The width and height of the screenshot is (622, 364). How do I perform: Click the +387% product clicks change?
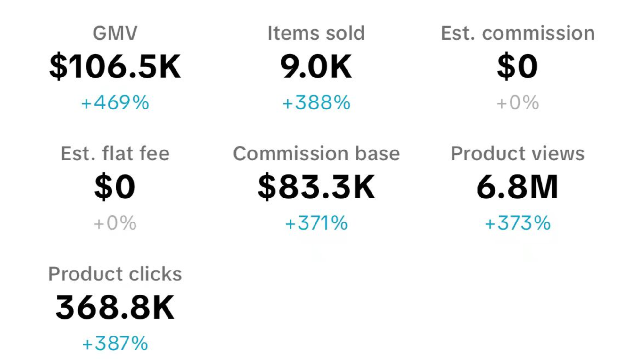(x=115, y=344)
